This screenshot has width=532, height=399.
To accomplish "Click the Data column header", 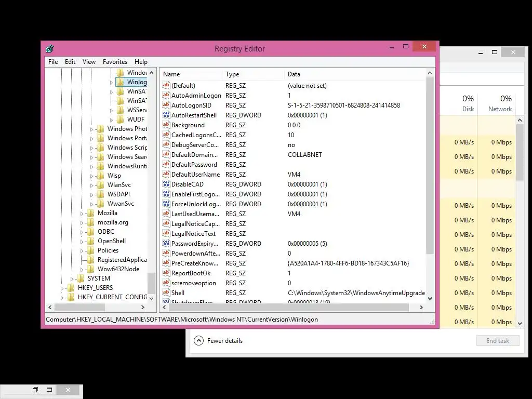I will point(355,74).
